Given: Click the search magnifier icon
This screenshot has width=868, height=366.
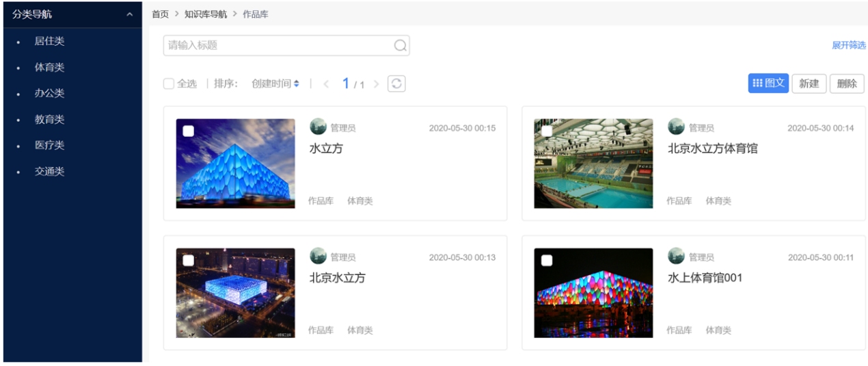Looking at the screenshot, I should click(x=401, y=46).
